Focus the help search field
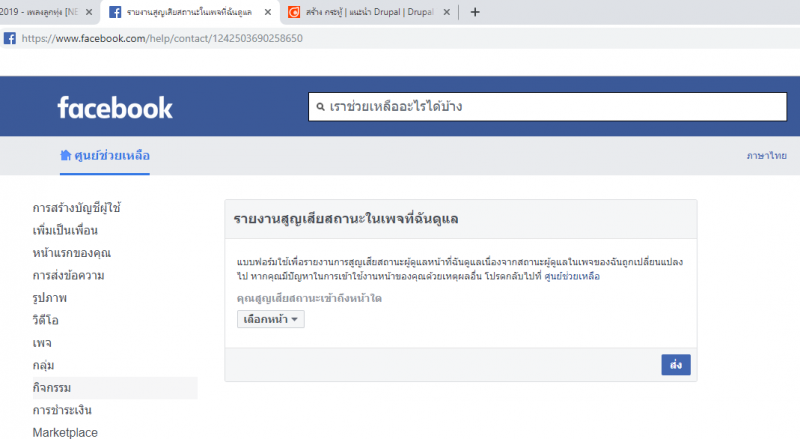Screen dimensions: 800x439 pyautogui.click(x=547, y=107)
